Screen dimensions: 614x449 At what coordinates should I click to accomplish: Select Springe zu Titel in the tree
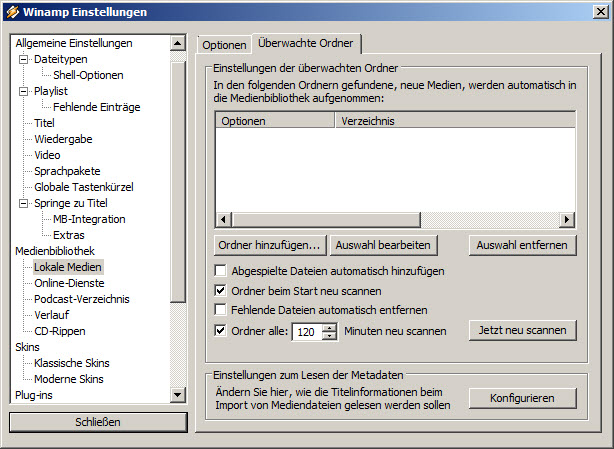(71, 203)
